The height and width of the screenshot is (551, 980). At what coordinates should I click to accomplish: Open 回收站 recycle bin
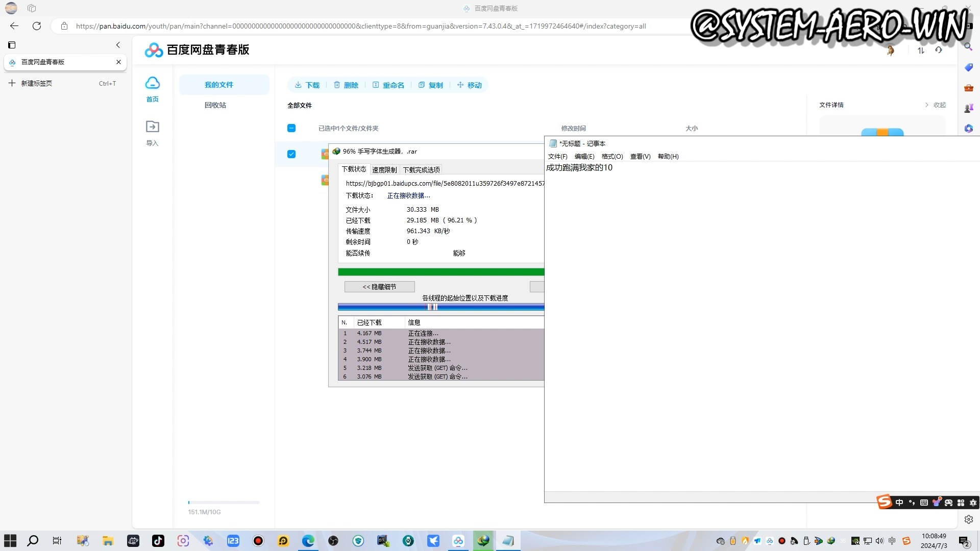[215, 105]
